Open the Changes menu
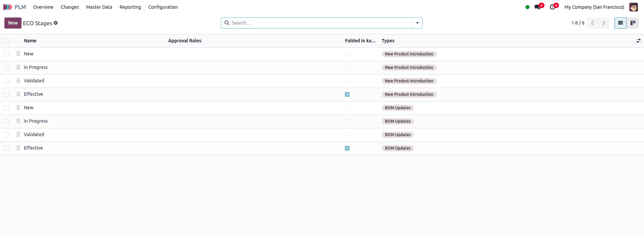This screenshot has height=237, width=644. 70,7
